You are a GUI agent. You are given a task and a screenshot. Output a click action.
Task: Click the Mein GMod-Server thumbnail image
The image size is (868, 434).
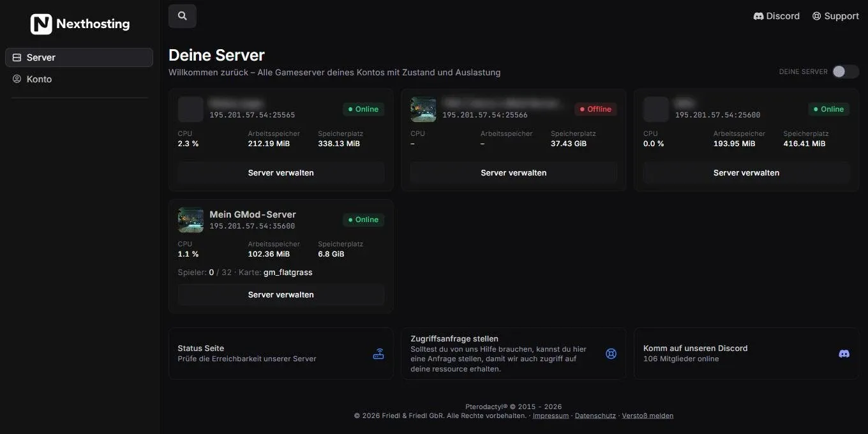[190, 220]
